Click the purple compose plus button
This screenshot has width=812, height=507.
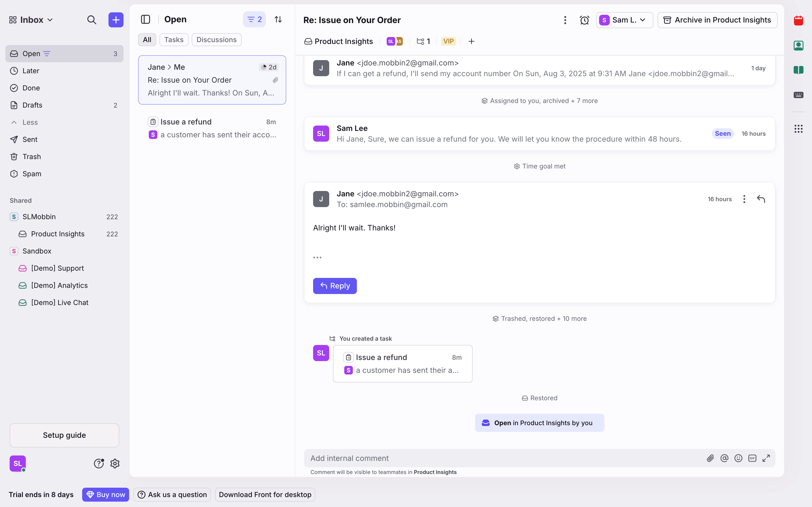pyautogui.click(x=116, y=20)
